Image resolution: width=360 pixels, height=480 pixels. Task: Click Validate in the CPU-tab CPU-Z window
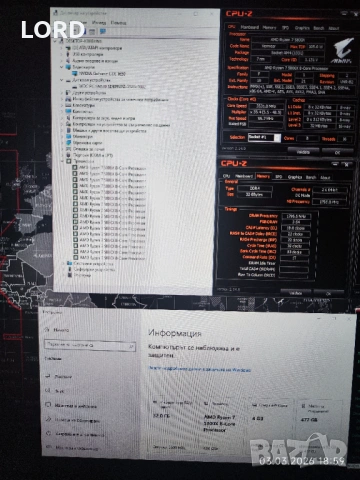point(303,152)
